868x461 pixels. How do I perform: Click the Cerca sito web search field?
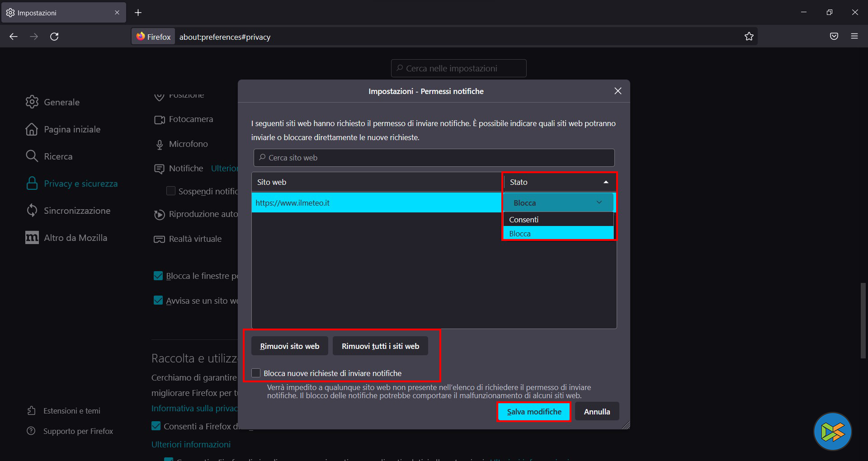point(434,158)
